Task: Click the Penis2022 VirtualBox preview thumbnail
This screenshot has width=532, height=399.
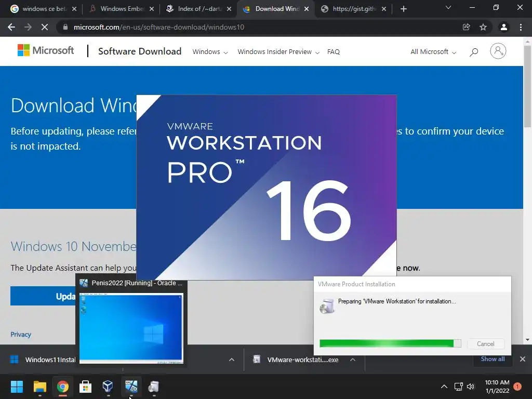Action: point(131,328)
